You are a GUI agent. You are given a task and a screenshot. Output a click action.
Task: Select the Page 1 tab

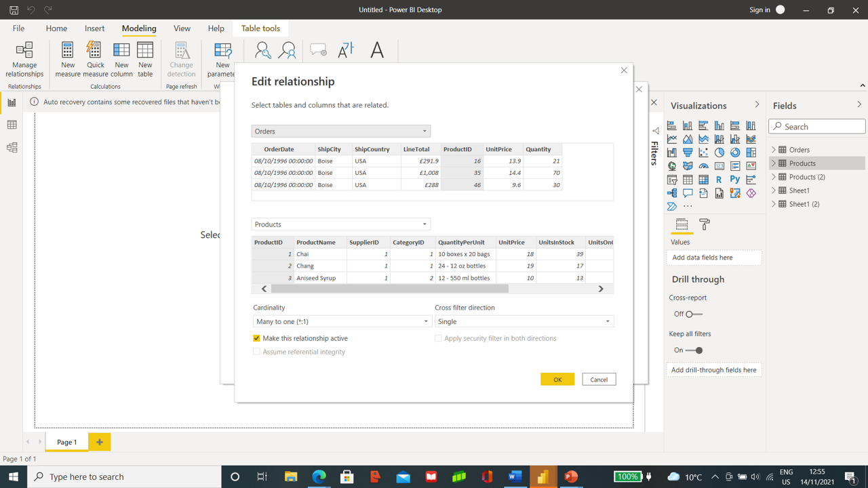66,442
